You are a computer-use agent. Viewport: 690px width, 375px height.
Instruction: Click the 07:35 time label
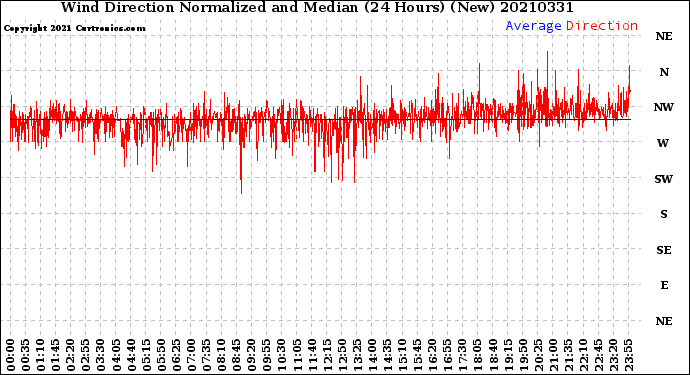coord(206,355)
